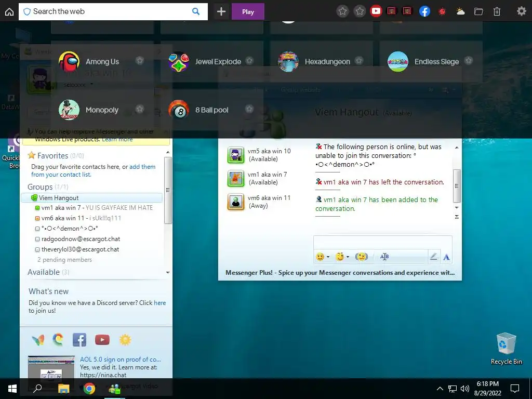532x399 pixels.
Task: Click the blue A text color icon
Action: (x=446, y=257)
